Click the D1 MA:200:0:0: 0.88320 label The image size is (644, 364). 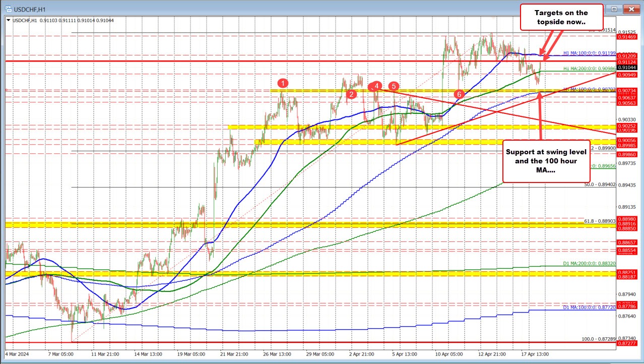pyautogui.click(x=590, y=264)
